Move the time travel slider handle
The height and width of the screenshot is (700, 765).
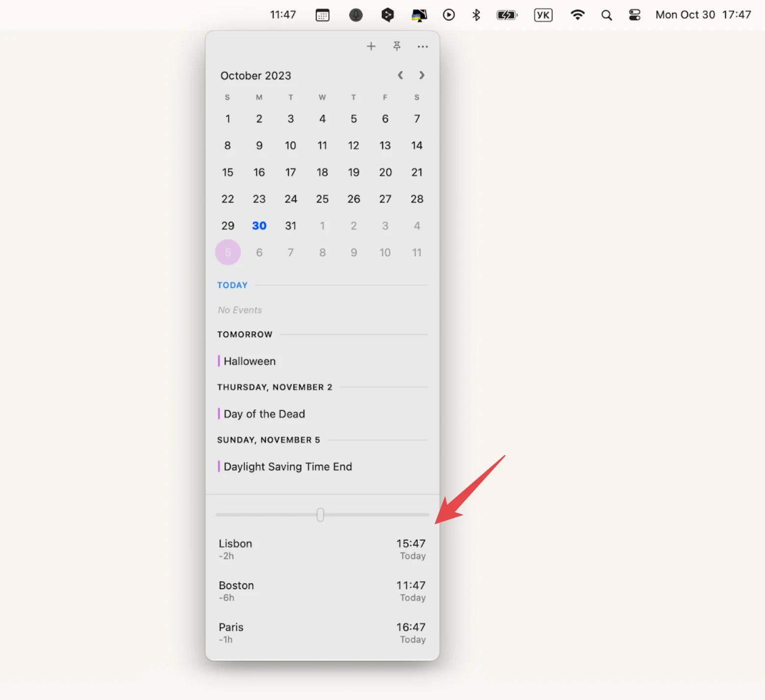click(320, 515)
